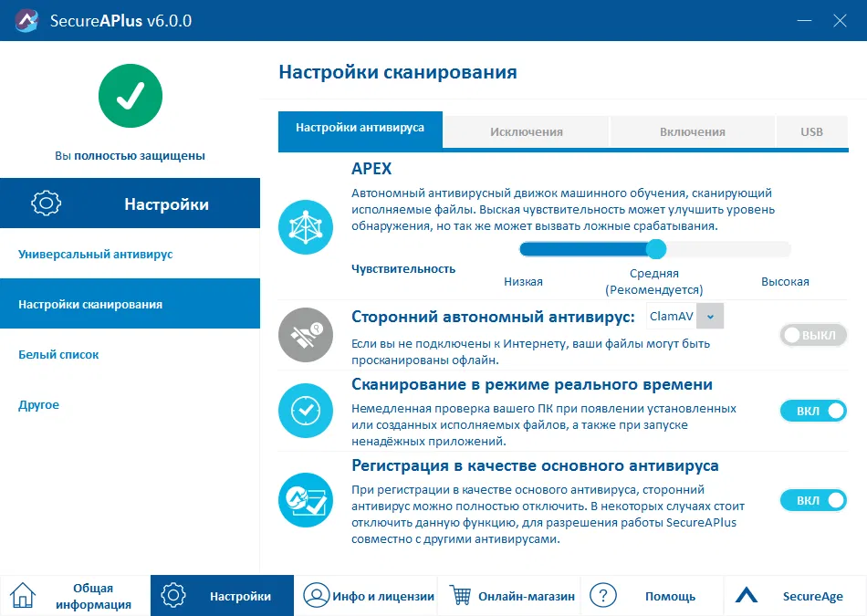Enable the offline third-party antivirus switch

coord(813,335)
